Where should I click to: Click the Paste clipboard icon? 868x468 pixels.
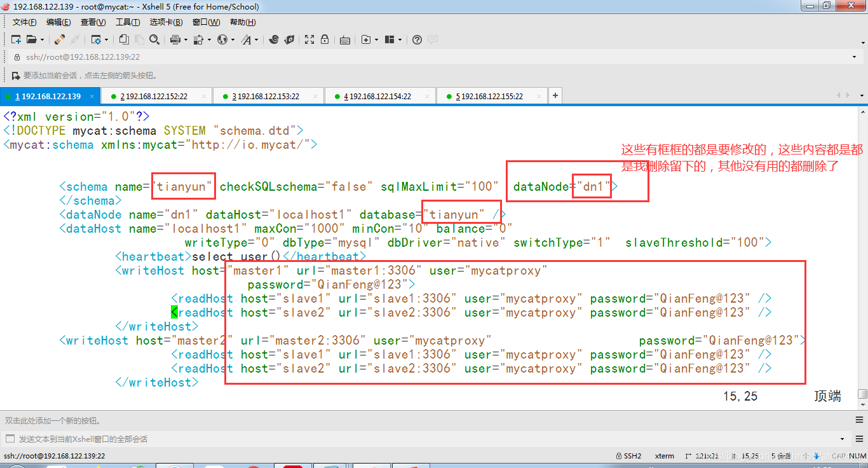[x=139, y=39]
